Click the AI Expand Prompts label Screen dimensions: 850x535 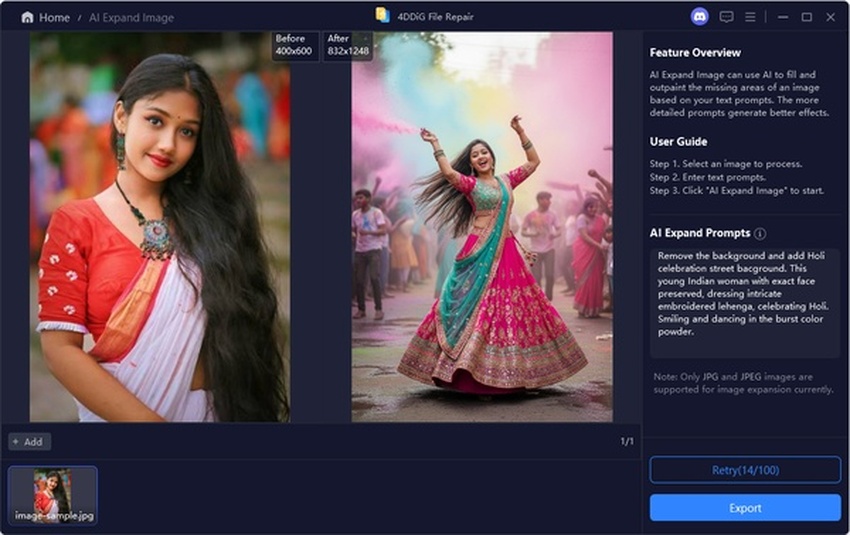click(x=700, y=233)
